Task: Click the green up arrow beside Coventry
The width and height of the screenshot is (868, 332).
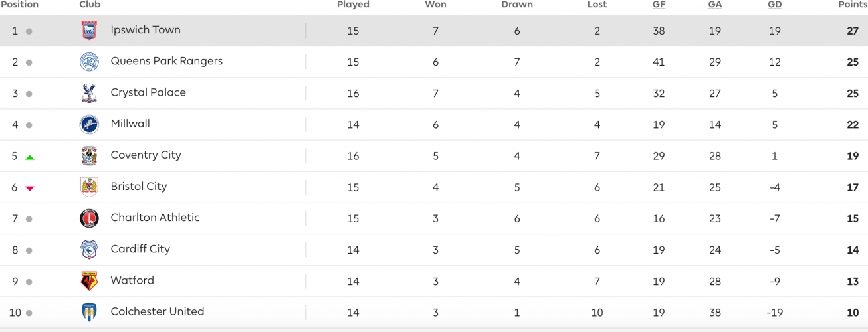Action: click(x=29, y=157)
